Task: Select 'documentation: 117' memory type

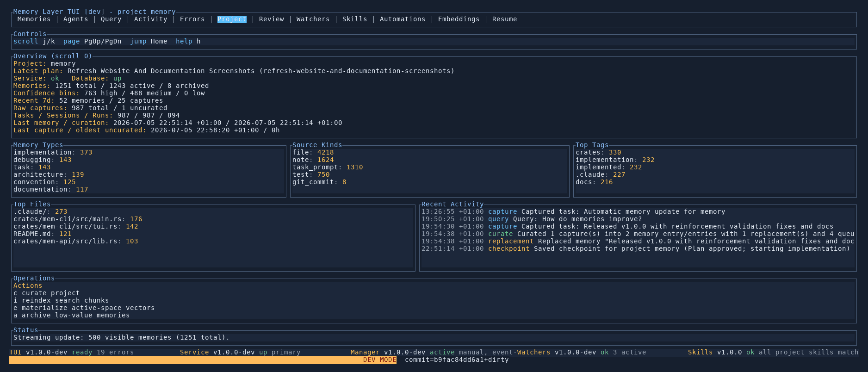Action: [x=51, y=189]
